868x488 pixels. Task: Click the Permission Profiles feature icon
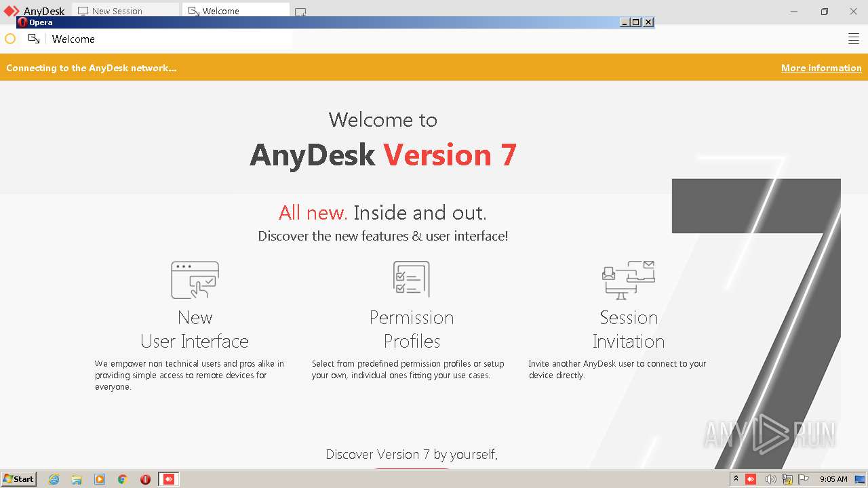(x=412, y=279)
